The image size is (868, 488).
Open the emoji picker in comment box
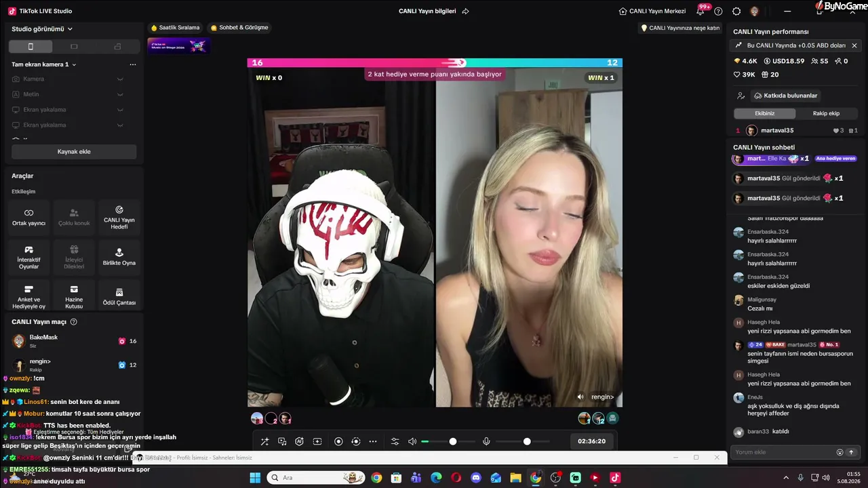click(x=840, y=452)
